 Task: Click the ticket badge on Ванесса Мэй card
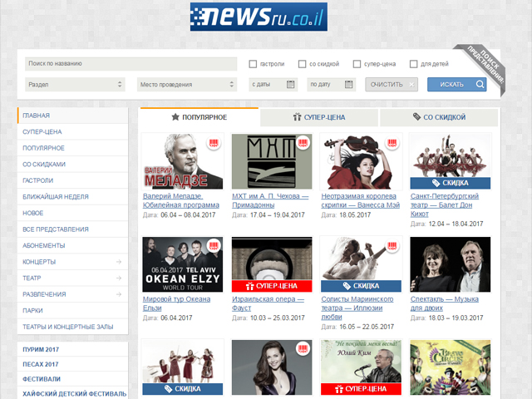pos(392,143)
